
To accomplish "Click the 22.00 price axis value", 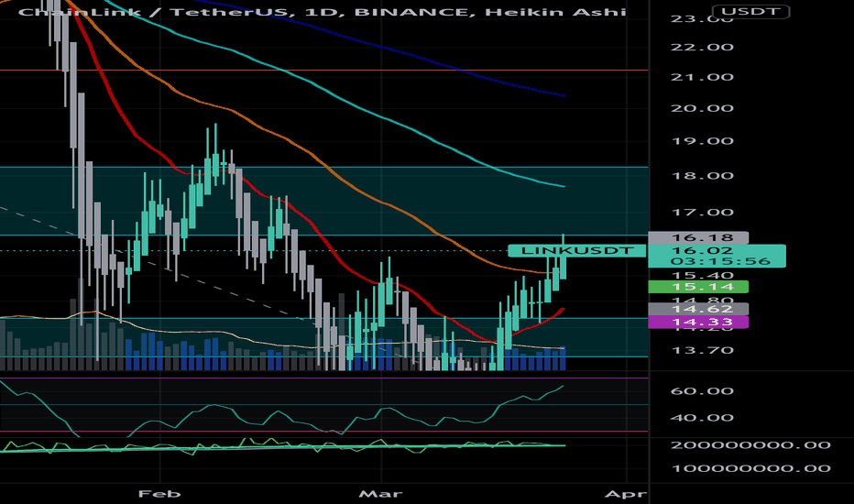I will 702,47.
